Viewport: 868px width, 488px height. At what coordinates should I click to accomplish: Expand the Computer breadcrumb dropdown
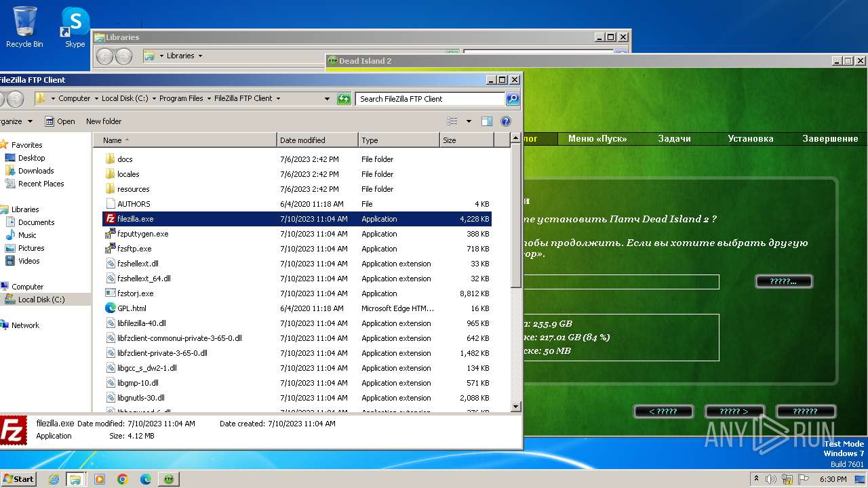96,98
